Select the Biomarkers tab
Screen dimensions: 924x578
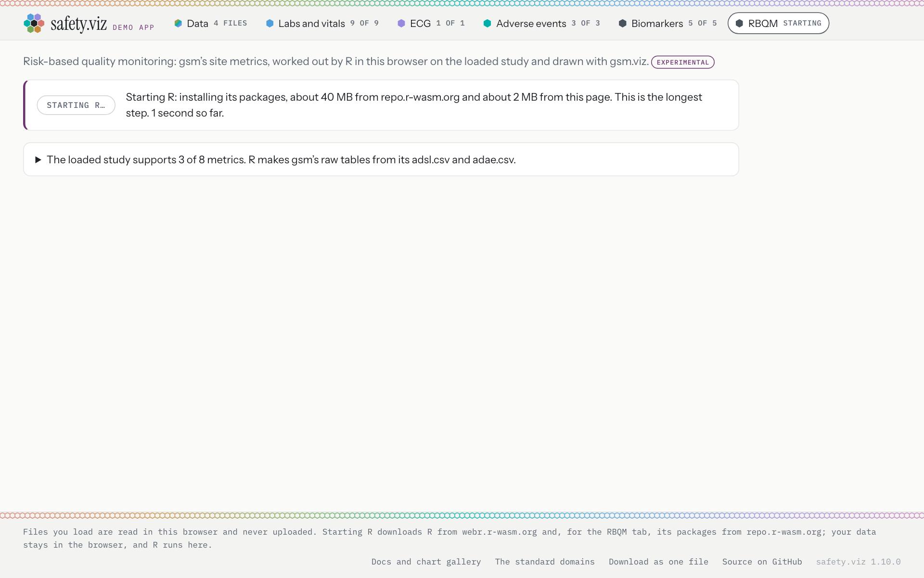coord(668,23)
